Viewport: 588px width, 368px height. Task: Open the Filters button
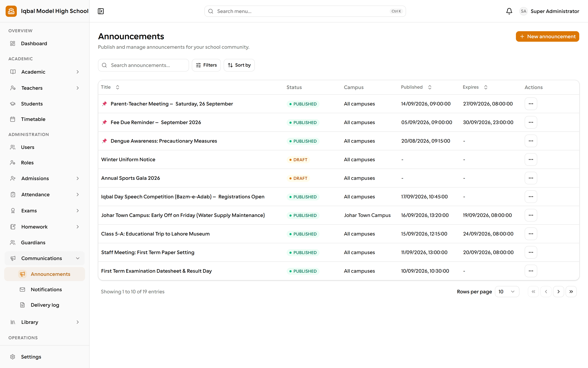[x=206, y=65]
